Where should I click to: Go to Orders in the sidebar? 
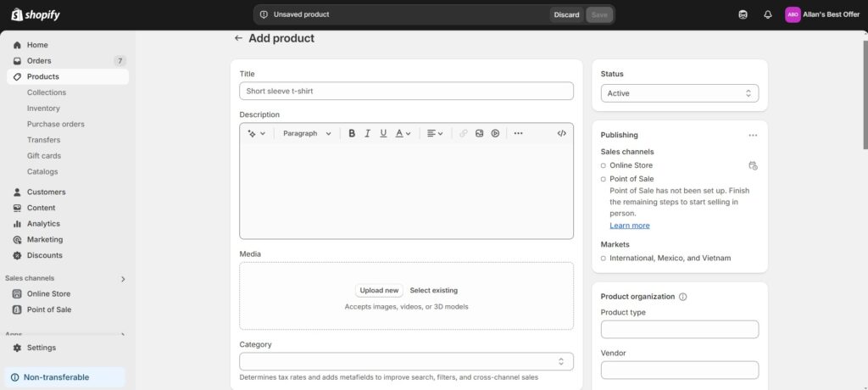(x=39, y=61)
